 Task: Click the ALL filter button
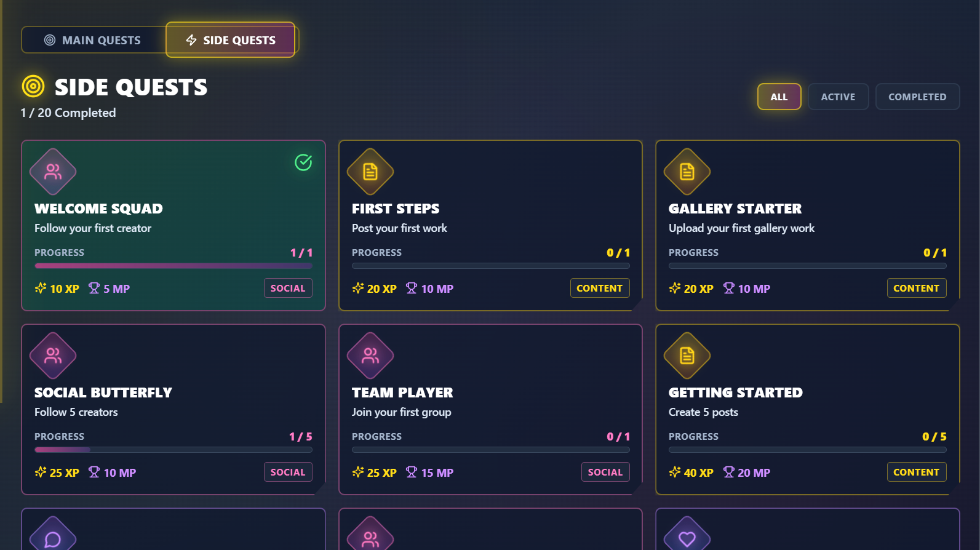pos(779,97)
